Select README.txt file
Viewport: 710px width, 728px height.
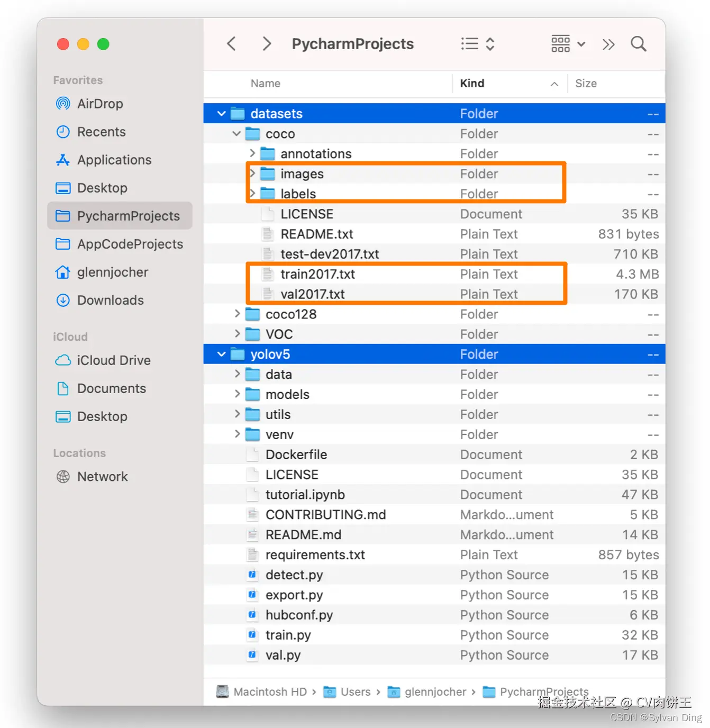click(x=434, y=234)
